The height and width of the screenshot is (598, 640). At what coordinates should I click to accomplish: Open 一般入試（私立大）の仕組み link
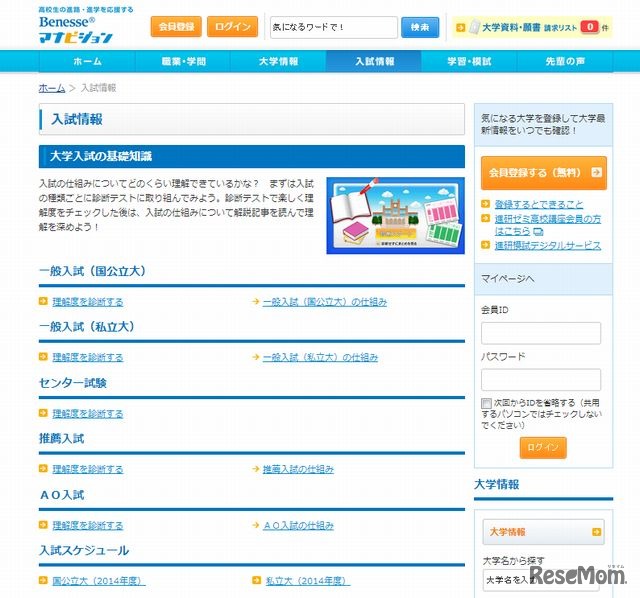(x=320, y=357)
